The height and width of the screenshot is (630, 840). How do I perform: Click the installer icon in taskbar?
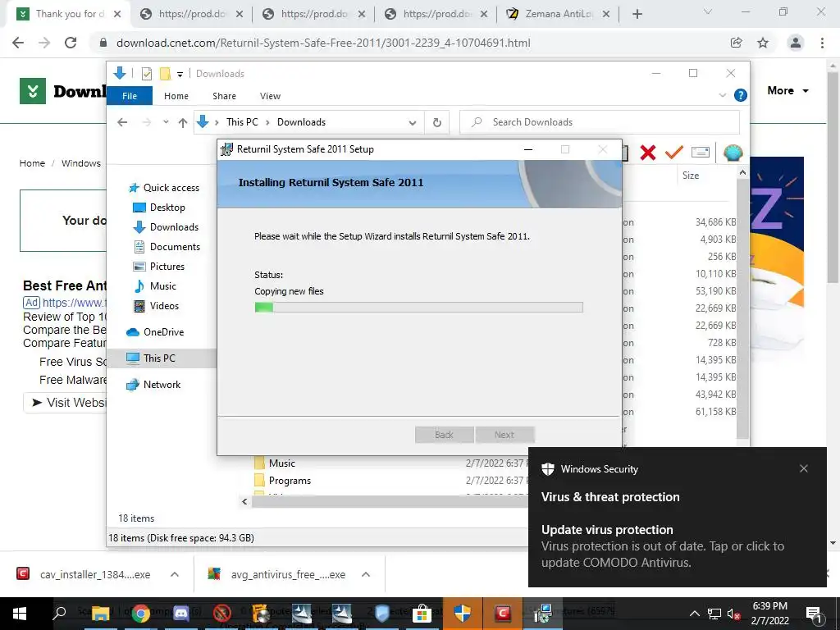(543, 614)
